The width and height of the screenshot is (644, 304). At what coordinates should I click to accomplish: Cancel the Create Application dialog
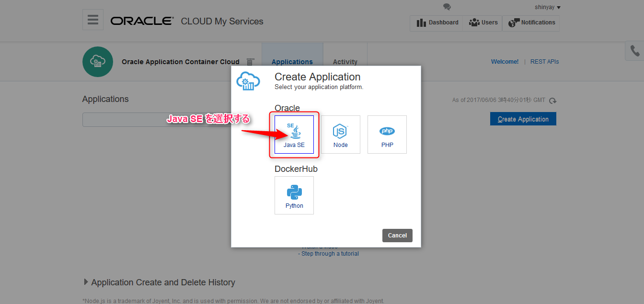click(x=397, y=236)
